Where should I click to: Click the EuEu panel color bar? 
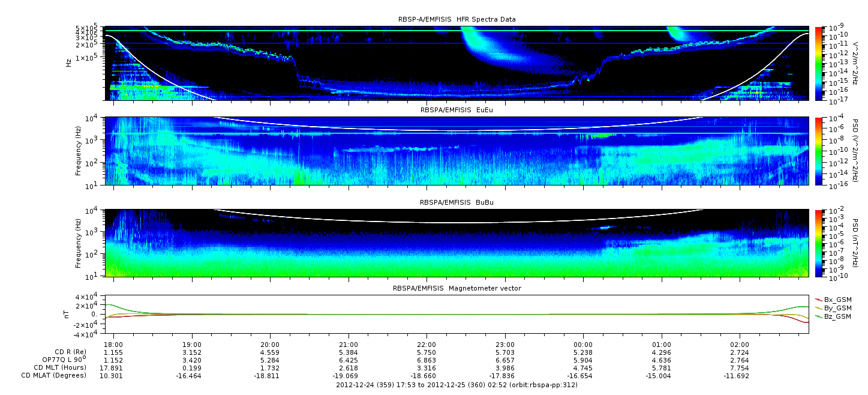tap(819, 151)
